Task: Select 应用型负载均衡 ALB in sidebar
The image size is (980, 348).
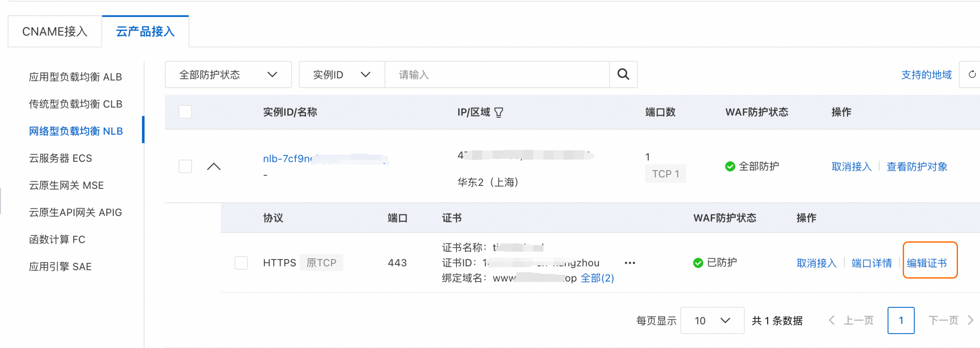Action: (75, 77)
